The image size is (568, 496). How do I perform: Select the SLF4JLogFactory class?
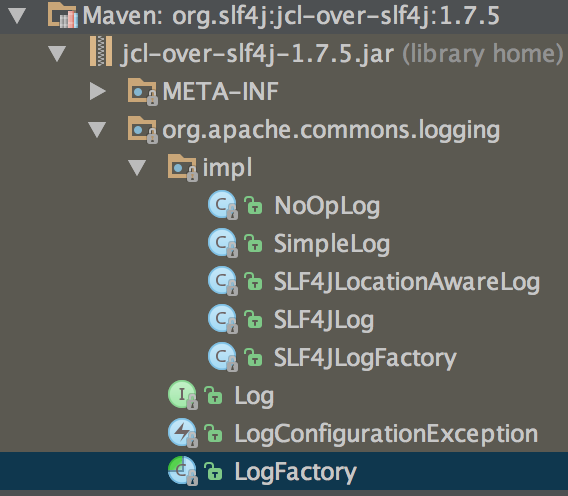point(365,358)
